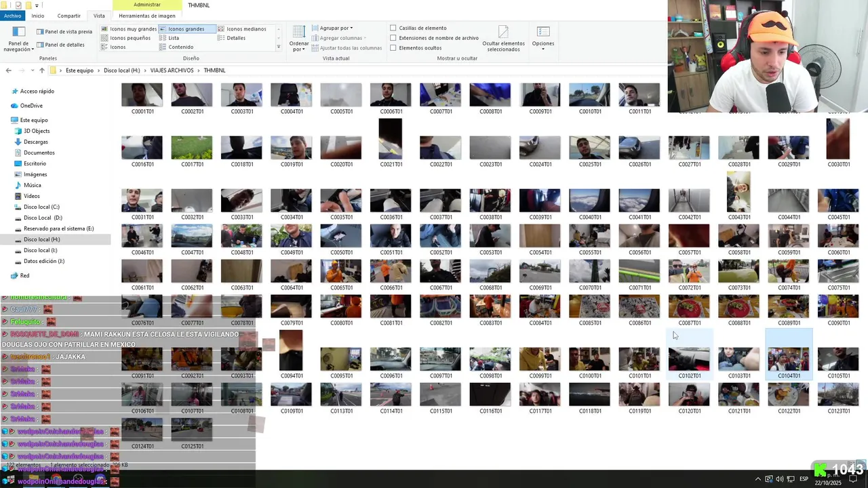Screen dimensions: 868x488
Task: Select Disco Local (D:) in sidebar
Action: pos(38,218)
